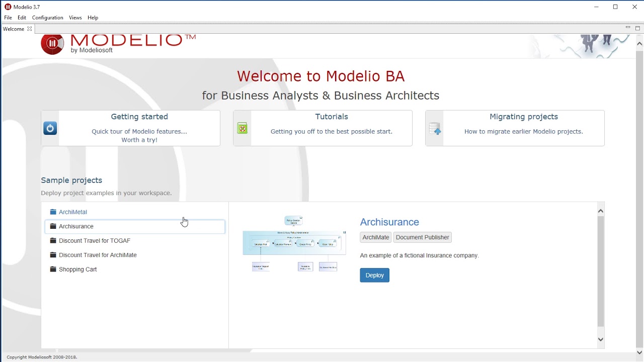This screenshot has width=644, height=362.
Task: Click the Document Publisher tag button
Action: coord(423,237)
